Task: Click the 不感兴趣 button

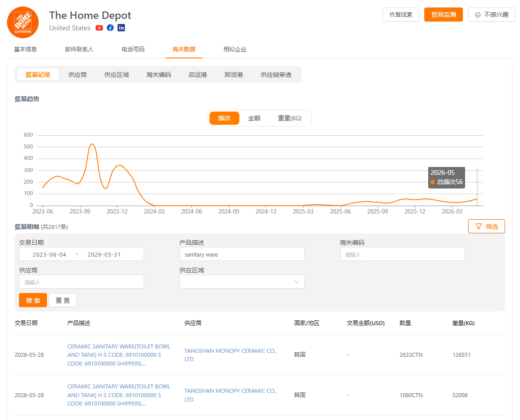Action: tap(491, 14)
